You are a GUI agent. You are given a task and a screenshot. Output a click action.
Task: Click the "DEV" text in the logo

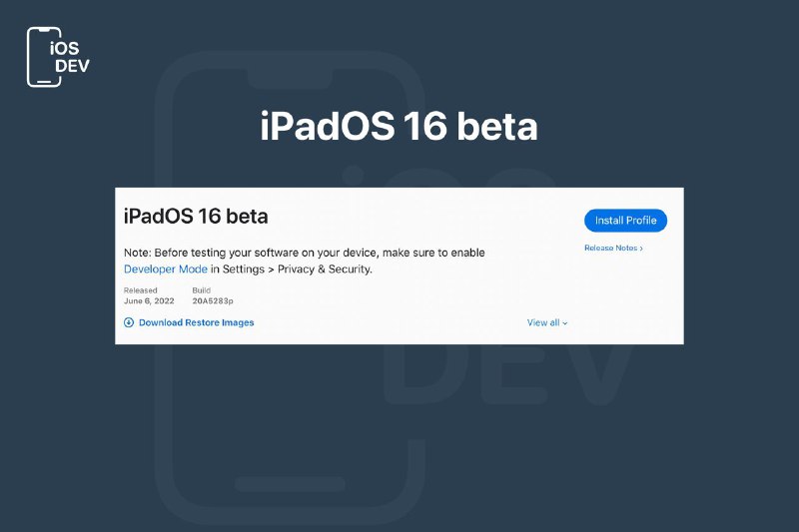tap(72, 66)
